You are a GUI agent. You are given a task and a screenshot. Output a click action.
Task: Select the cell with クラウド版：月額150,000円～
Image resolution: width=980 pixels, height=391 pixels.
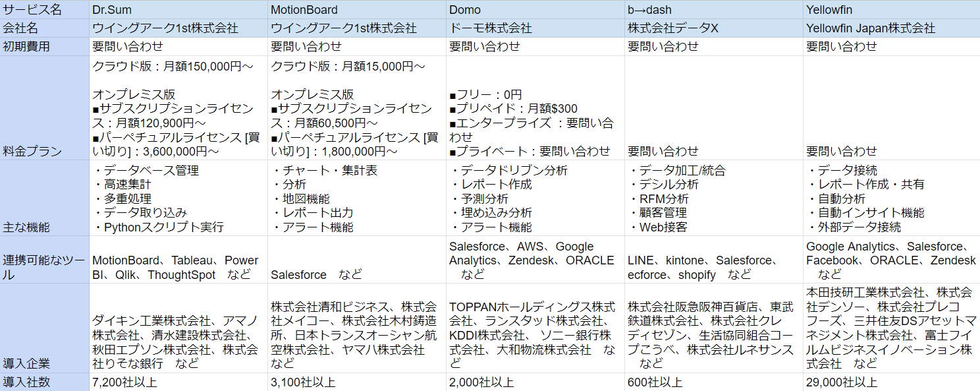pos(178,108)
